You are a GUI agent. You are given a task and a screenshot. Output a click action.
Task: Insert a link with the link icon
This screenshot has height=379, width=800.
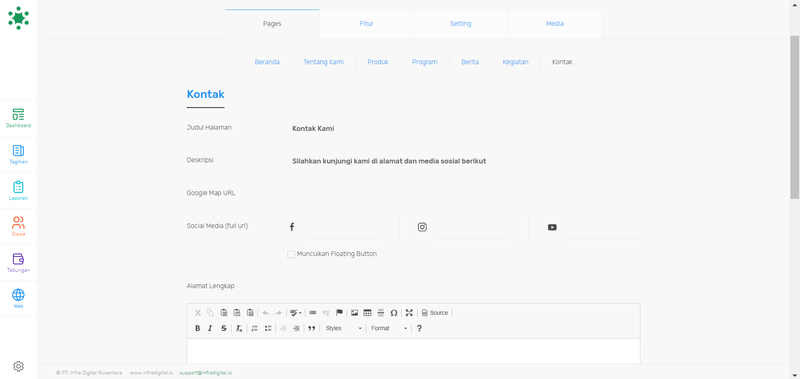[313, 313]
